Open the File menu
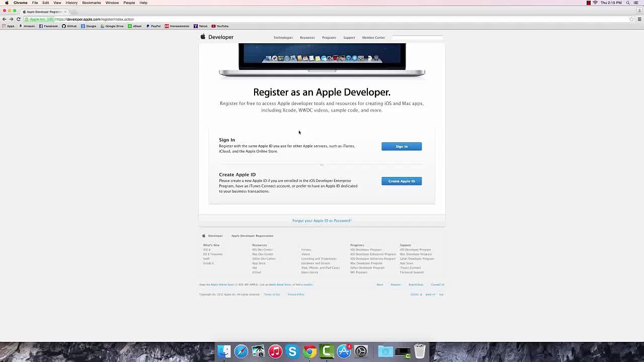 pyautogui.click(x=35, y=3)
